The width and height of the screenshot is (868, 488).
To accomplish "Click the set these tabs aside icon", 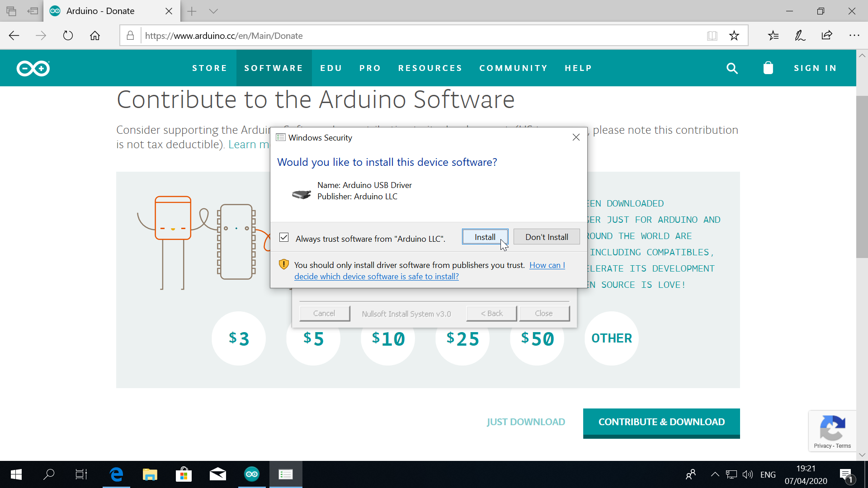I will pos(33,11).
